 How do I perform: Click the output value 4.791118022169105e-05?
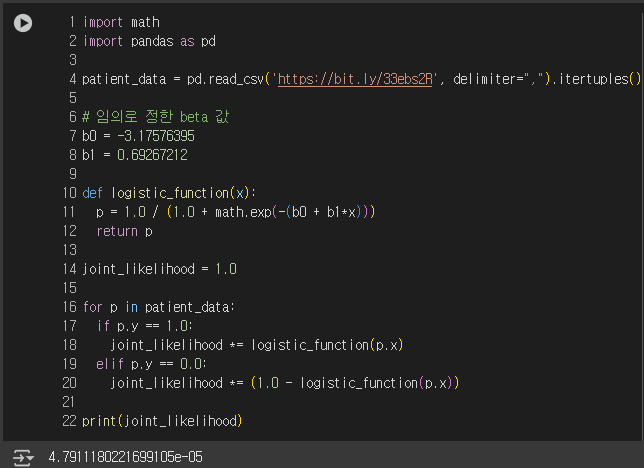pos(125,457)
